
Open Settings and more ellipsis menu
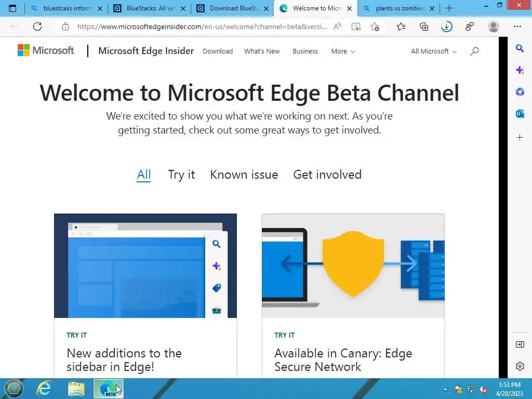pyautogui.click(x=517, y=26)
